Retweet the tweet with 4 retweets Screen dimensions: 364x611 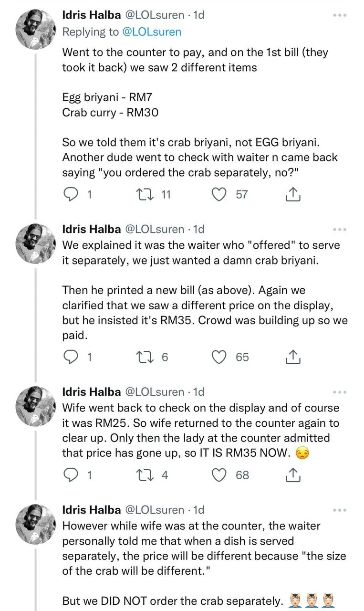[x=143, y=475]
